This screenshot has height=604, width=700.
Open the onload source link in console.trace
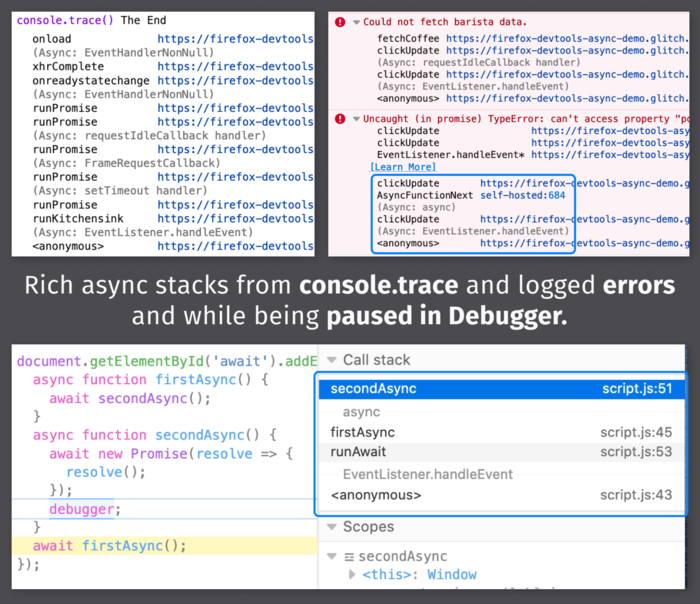[234, 38]
